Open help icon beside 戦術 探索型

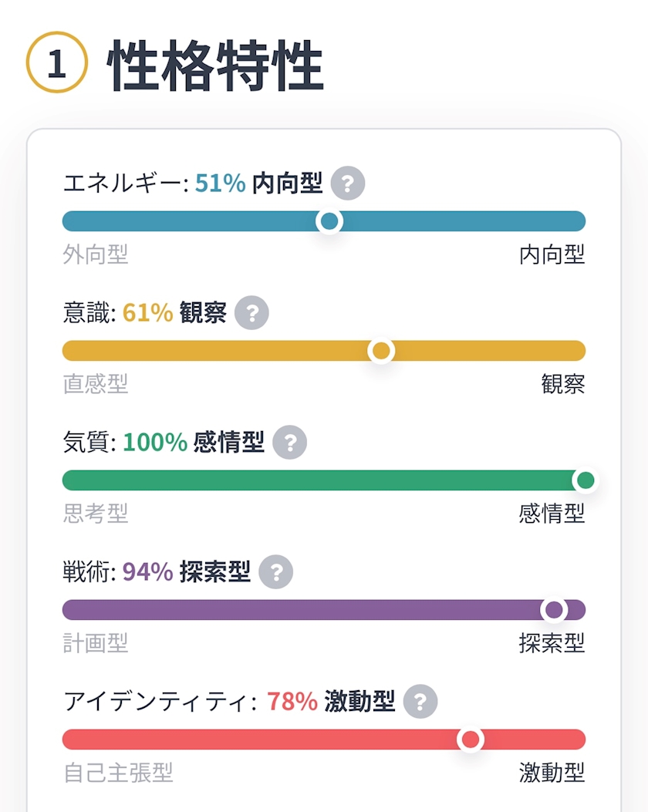pos(275,573)
